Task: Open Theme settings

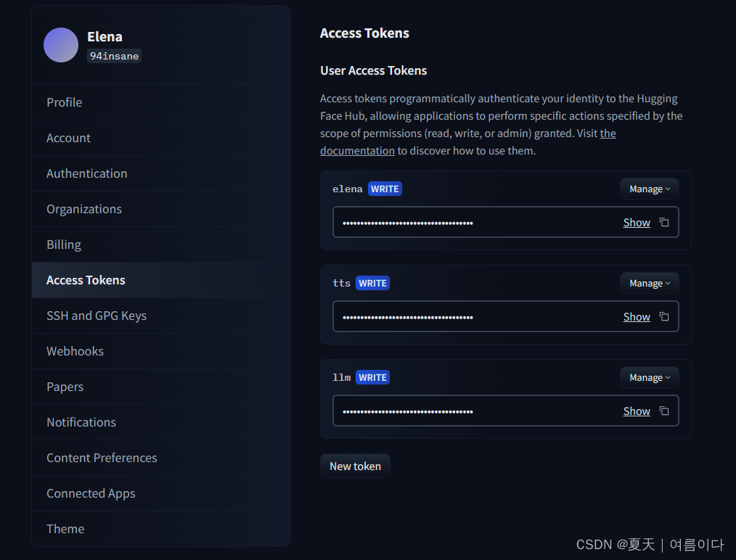Action: pyautogui.click(x=161, y=529)
